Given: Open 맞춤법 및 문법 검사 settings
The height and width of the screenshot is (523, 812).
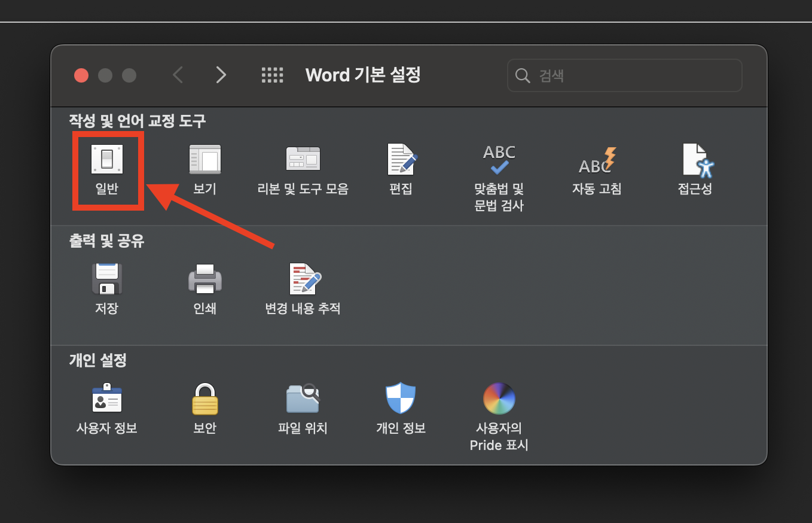Looking at the screenshot, I should point(499,178).
